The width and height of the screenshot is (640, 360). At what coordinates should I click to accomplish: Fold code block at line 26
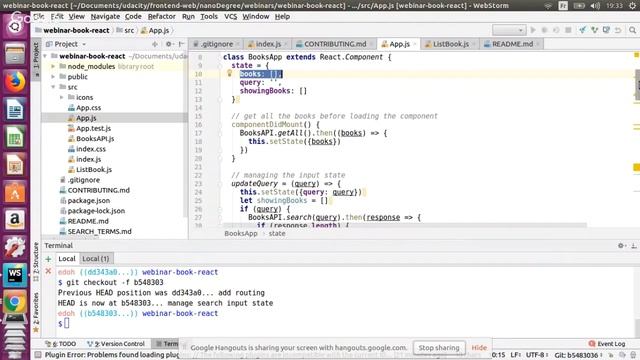[x=220, y=209]
